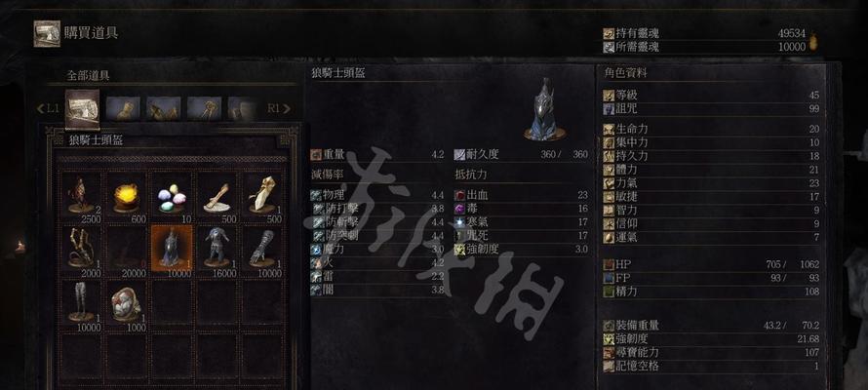868x390 pixels.
Task: Select the glowing yellow item priced 600
Action: pyautogui.click(x=126, y=196)
